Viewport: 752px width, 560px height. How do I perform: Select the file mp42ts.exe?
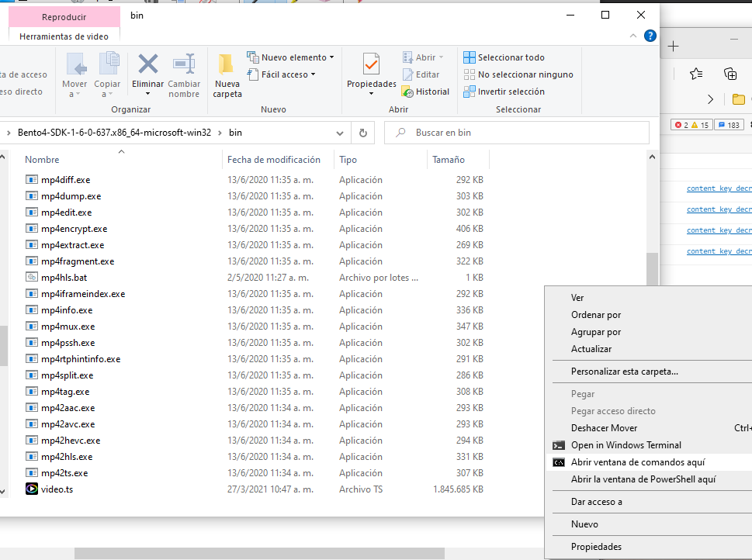pyautogui.click(x=64, y=473)
